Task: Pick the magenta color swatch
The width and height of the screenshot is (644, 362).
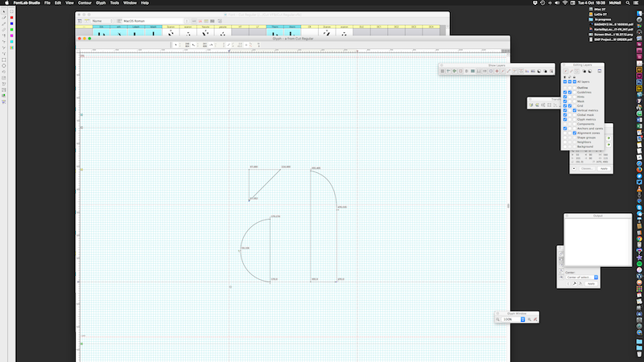Action: pos(11,35)
